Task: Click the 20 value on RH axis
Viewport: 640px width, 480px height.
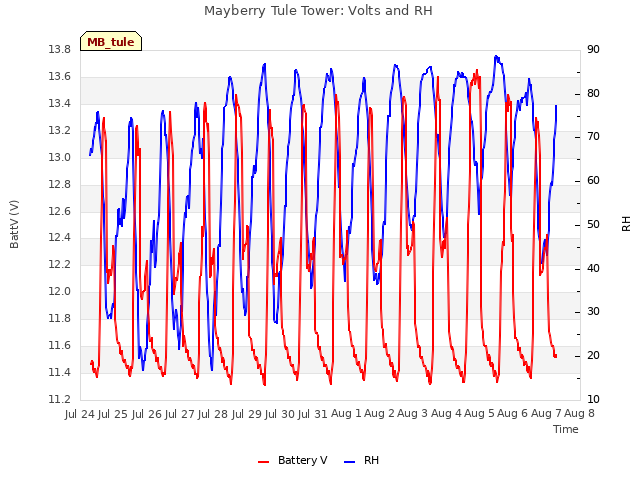Action: (593, 356)
